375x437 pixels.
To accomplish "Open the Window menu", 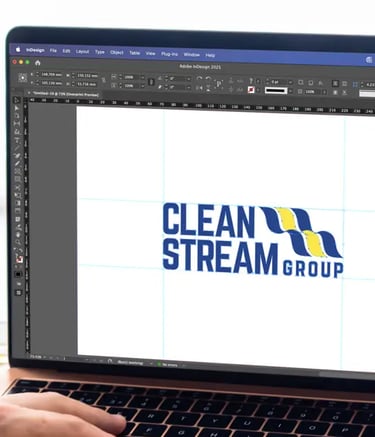I will click(192, 54).
